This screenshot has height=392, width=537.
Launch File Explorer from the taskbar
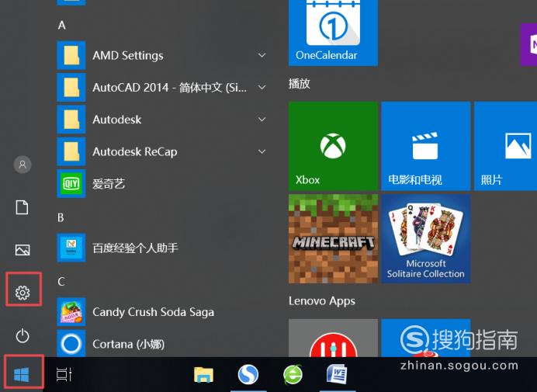tap(204, 374)
